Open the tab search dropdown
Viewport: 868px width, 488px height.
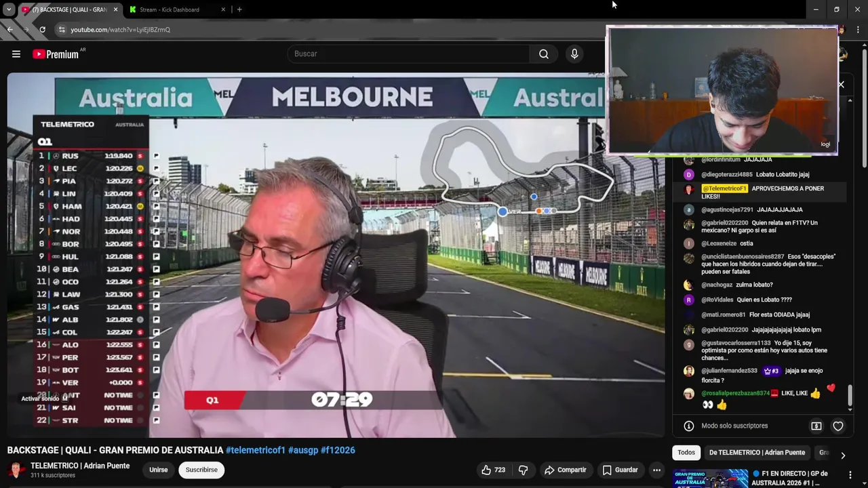point(9,9)
